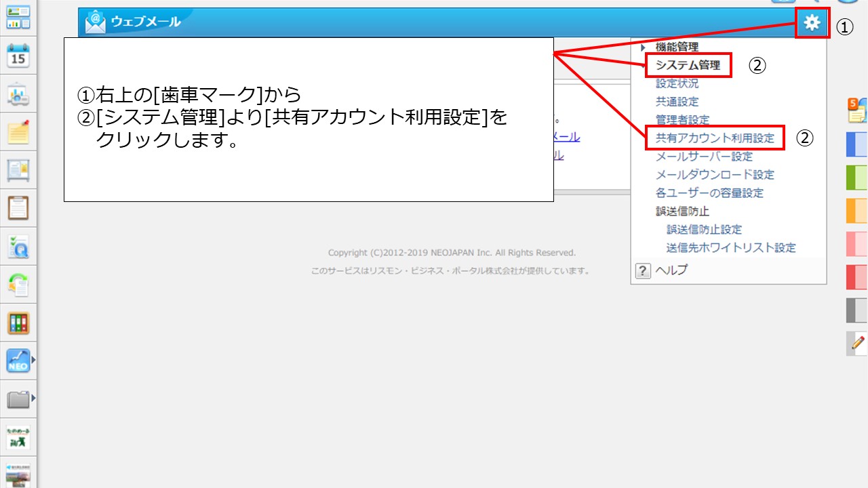Image resolution: width=868 pixels, height=488 pixels.
Task: Open the colored binders cabinet icon
Action: (18, 323)
